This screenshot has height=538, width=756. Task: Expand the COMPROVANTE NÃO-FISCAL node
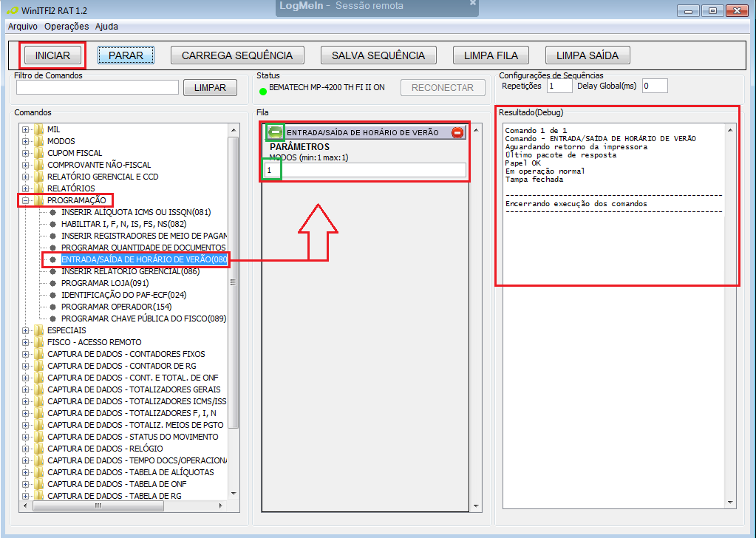[x=26, y=165]
